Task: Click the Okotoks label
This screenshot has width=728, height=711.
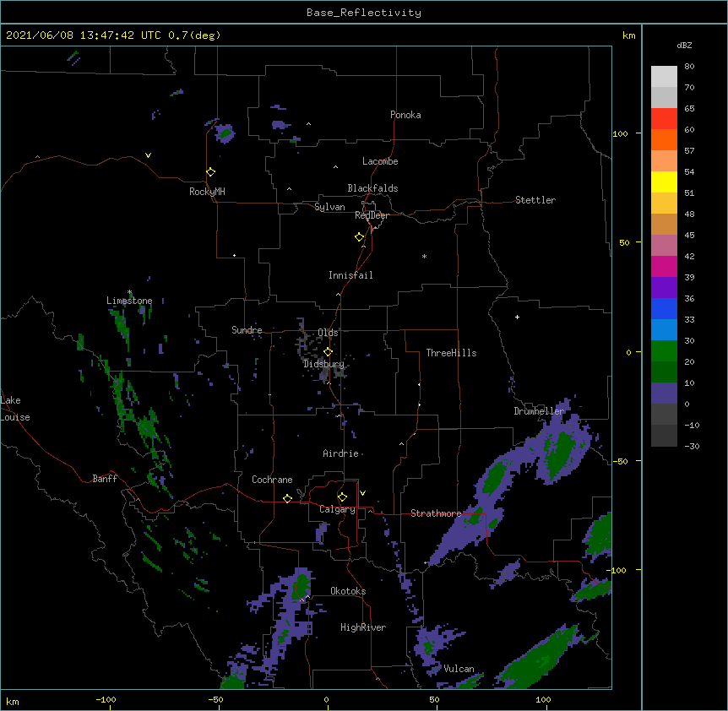Action: point(348,591)
